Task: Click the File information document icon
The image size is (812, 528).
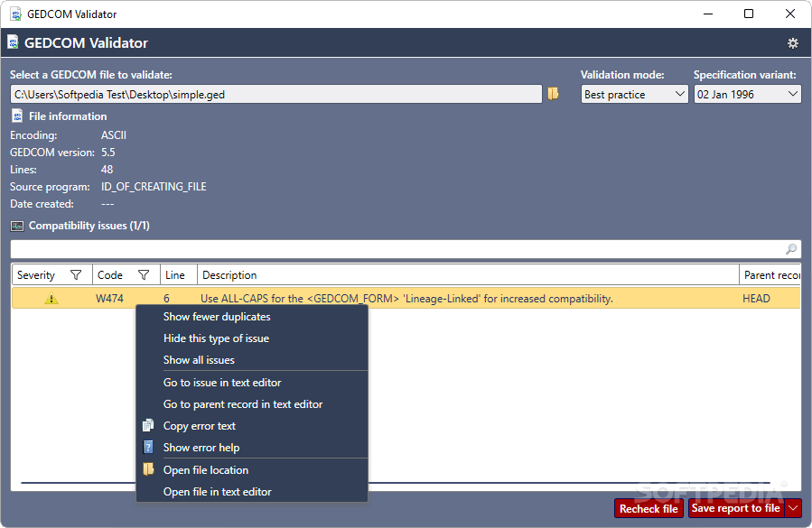Action: point(17,116)
